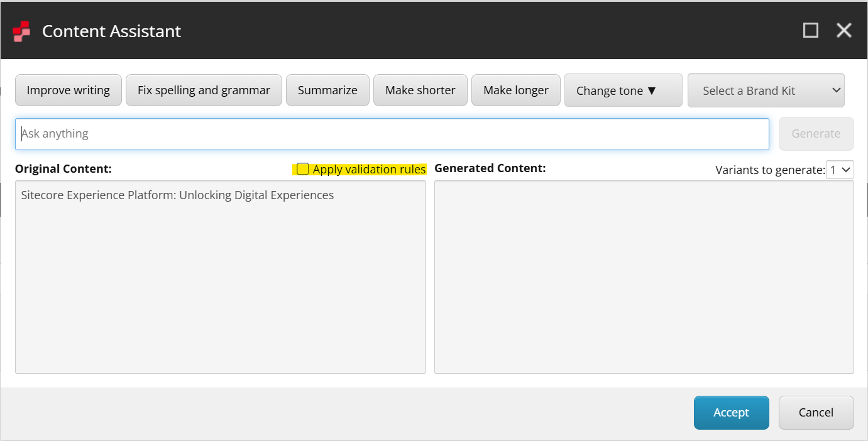Cancel and dismiss the dialog
Screen dimensions: 868x441
(x=815, y=413)
